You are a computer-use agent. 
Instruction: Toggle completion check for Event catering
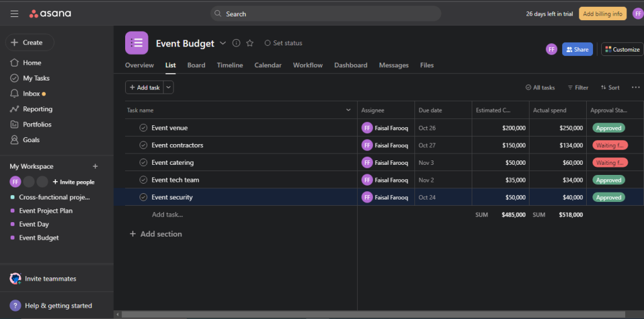point(143,162)
